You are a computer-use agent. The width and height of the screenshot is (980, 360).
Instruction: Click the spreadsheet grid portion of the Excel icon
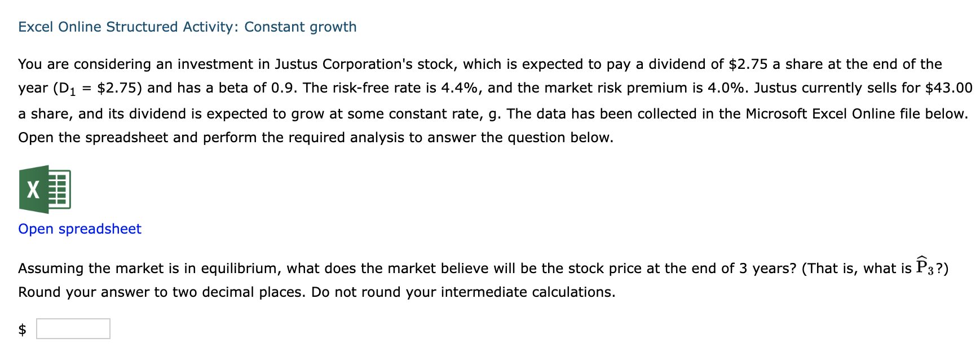[x=58, y=190]
